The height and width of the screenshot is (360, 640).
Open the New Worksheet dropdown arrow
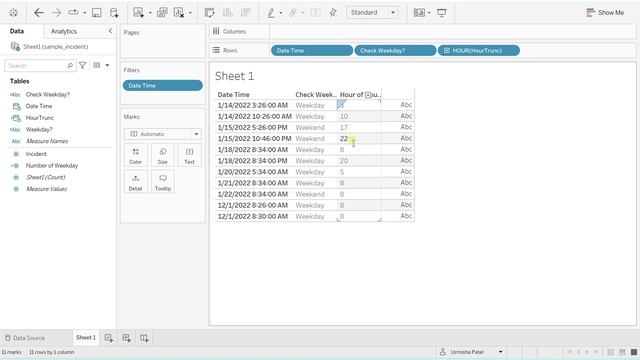[150, 13]
